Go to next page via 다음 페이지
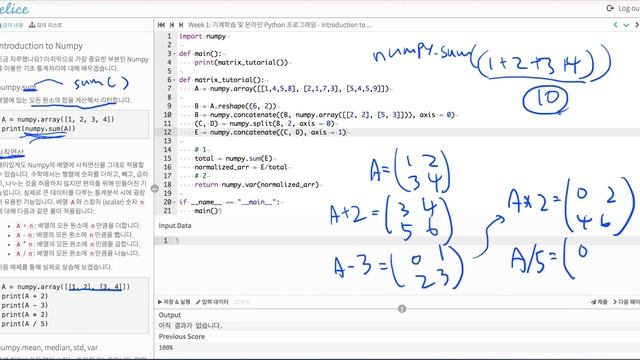Image resolution: width=640 pixels, height=360 pixels. pos(627,302)
